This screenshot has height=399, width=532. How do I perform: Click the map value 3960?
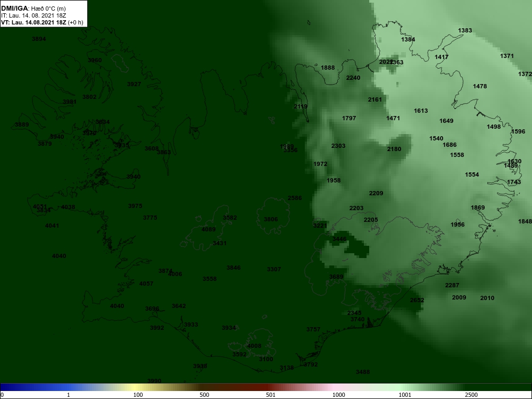click(95, 61)
